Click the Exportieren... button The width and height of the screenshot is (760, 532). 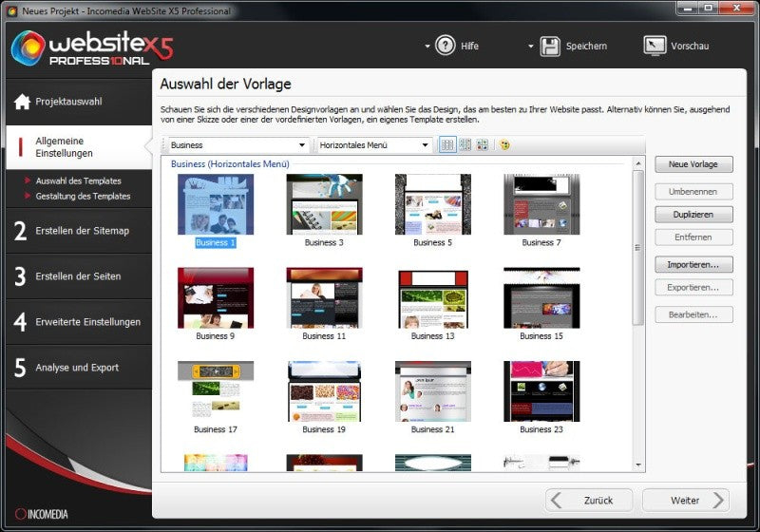[693, 287]
